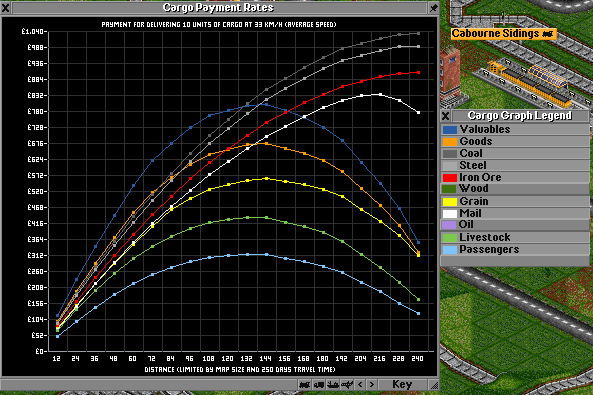Close the Cargo Graph Legend window
Viewport: 593px width, 395px height.
(446, 116)
